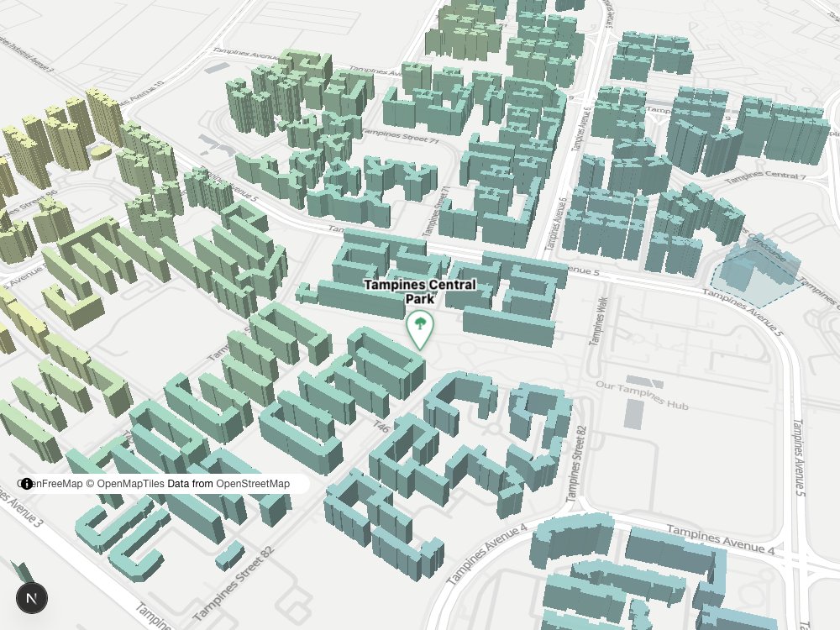The height and width of the screenshot is (630, 840).
Task: Click the north compass button
Action: click(32, 598)
